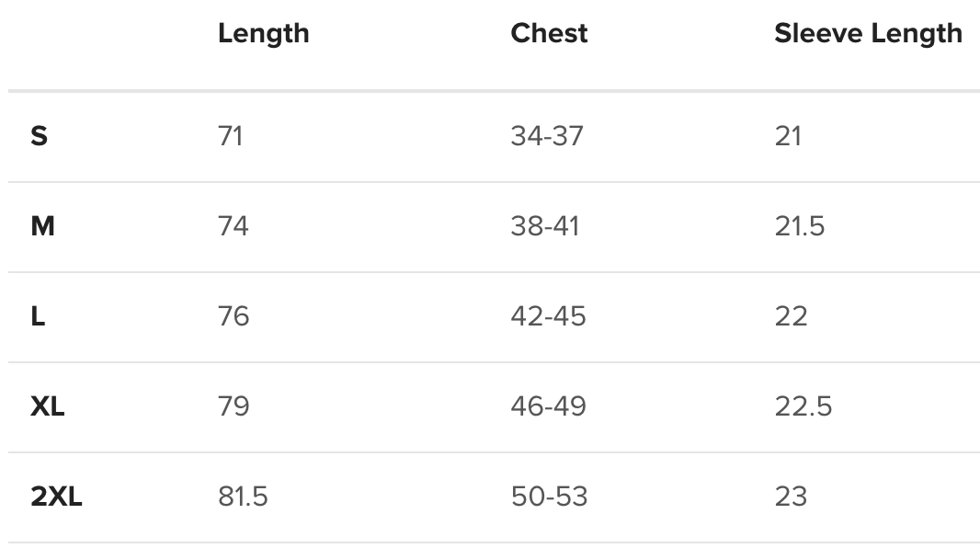This screenshot has width=980, height=548.
Task: Select the L size row label
Action: tap(38, 316)
